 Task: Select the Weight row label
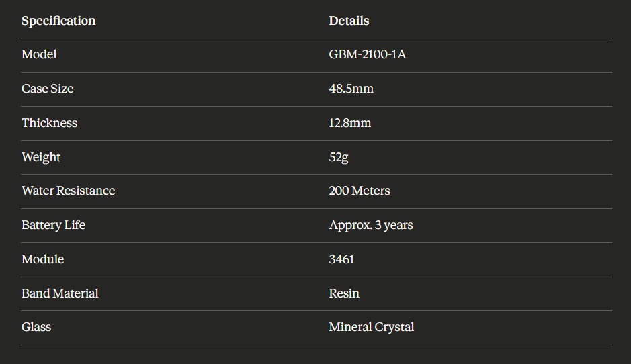(x=41, y=157)
